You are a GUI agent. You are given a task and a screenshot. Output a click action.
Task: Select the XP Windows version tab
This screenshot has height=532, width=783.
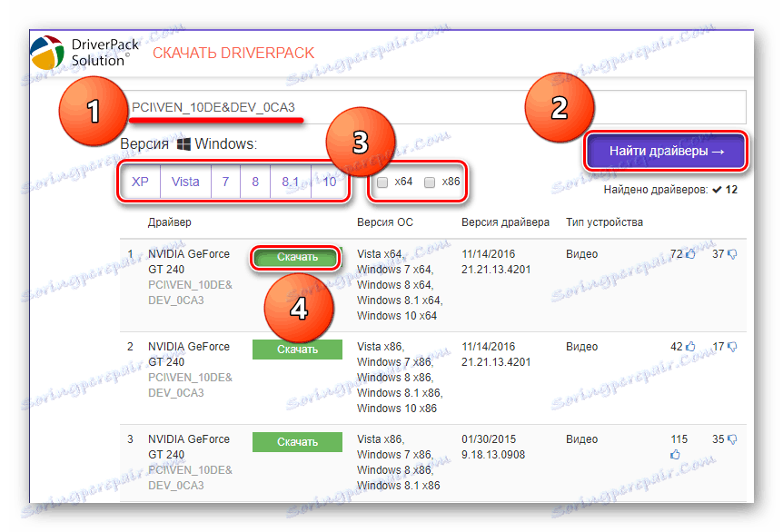(x=140, y=182)
